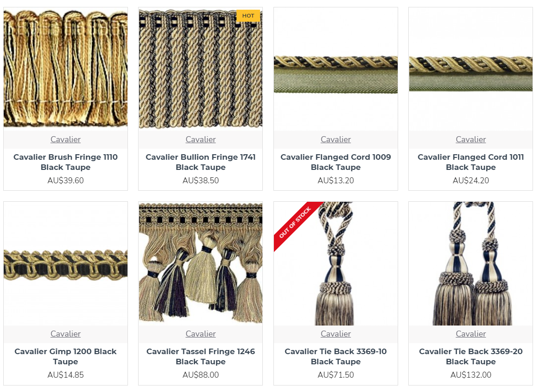The height and width of the screenshot is (392, 539).
Task: Open the Bullion Fringe 1741 product image
Action: [x=200, y=69]
